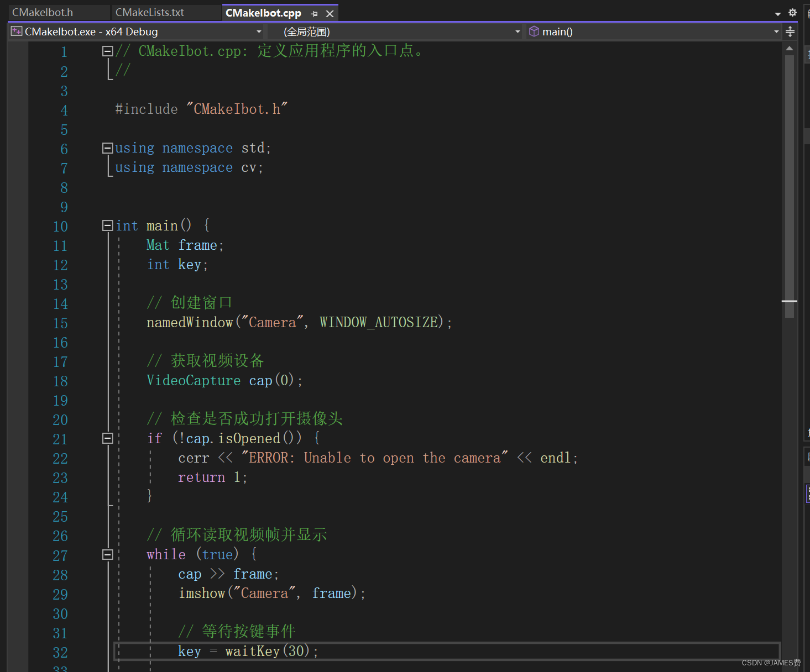Open editor window settings gear
This screenshot has height=672, width=810.
[792, 12]
